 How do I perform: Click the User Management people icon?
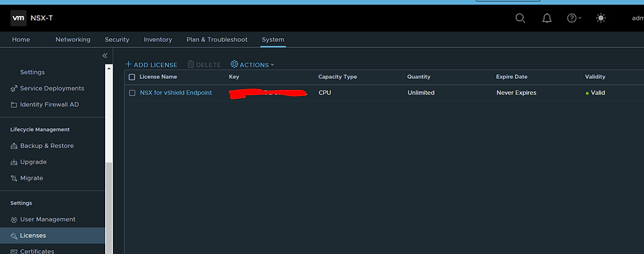pos(14,219)
